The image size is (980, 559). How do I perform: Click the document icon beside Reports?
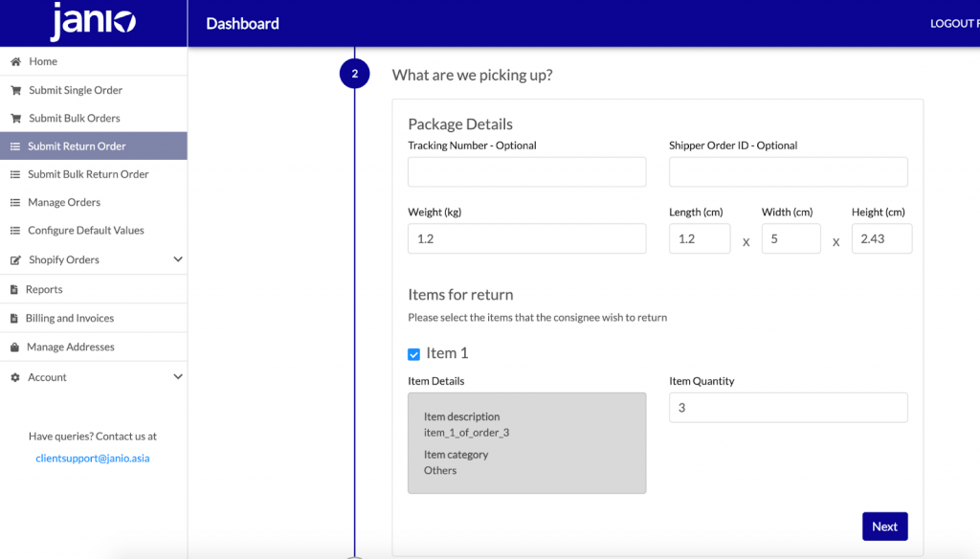point(13,289)
